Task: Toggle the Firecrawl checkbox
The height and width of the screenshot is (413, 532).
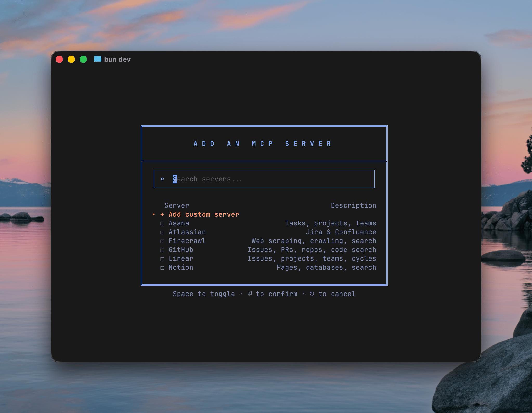Action: click(162, 241)
